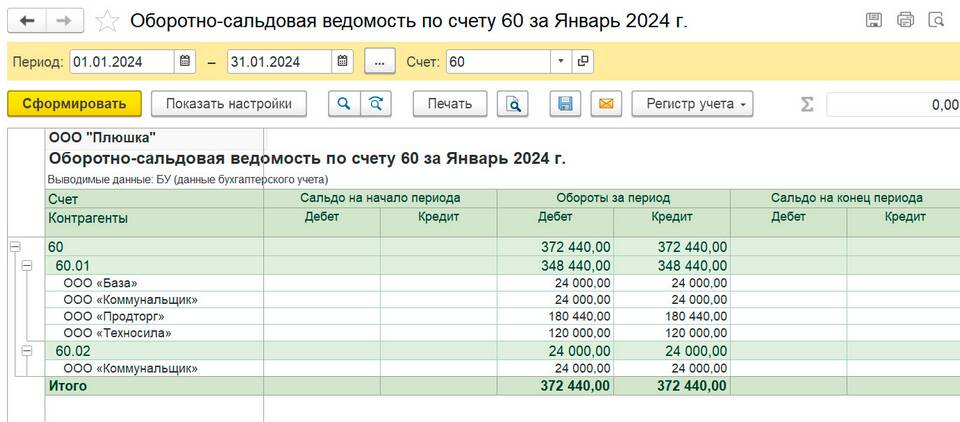Open account 60 with the open-form icon
This screenshot has height=422, width=960.
582,61
